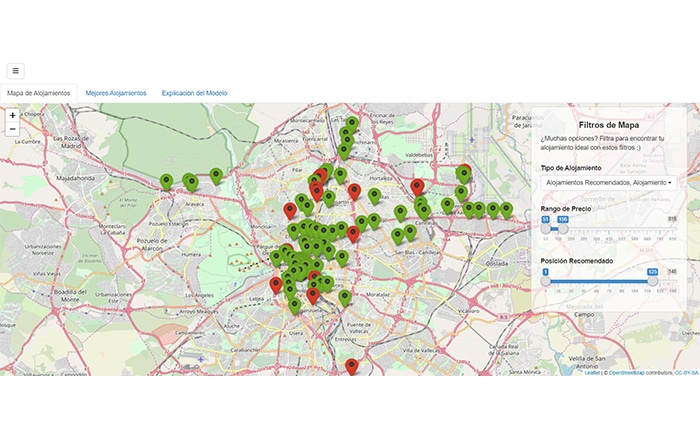Click the Posición Recomendado upper slider handle
Viewport: 700px width, 432px height.
tap(653, 281)
